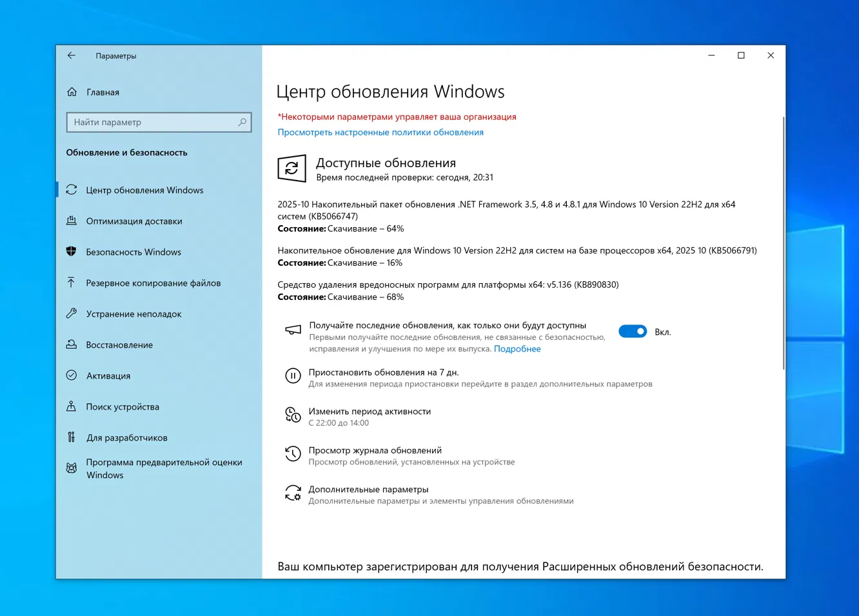Select Центр обновления Windows in sidebar

[145, 190]
